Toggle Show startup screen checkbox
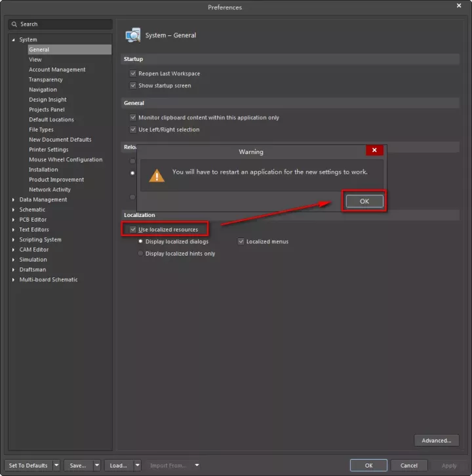Image resolution: width=472 pixels, height=476 pixels. [133, 86]
